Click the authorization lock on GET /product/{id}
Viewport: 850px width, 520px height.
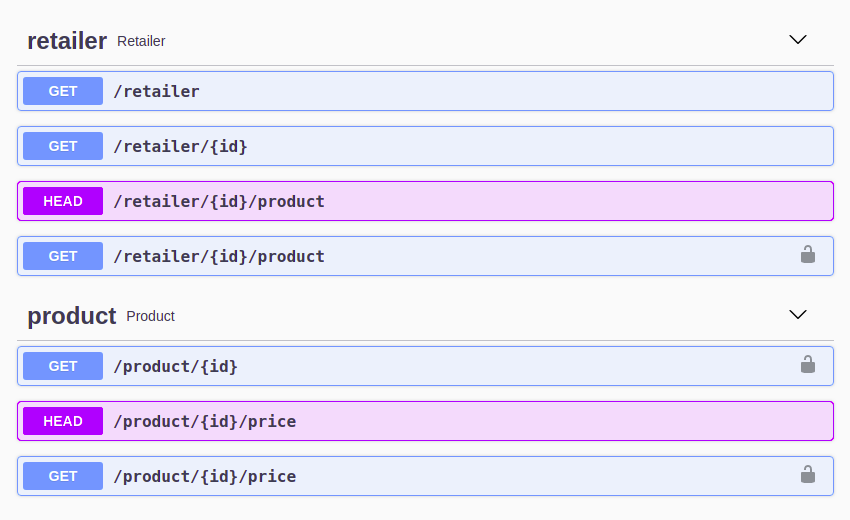[x=808, y=365]
